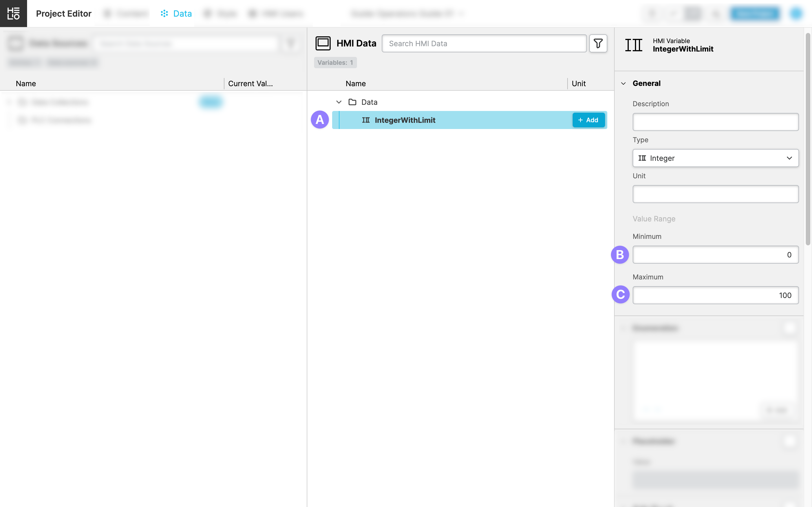812x507 pixels.
Task: Collapse the General section
Action: [623, 83]
